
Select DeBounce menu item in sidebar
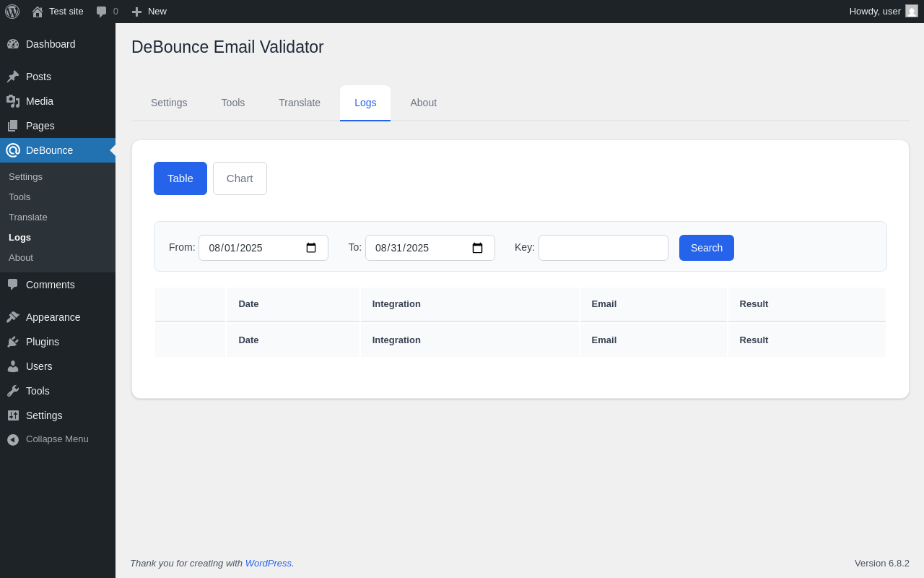coord(58,150)
